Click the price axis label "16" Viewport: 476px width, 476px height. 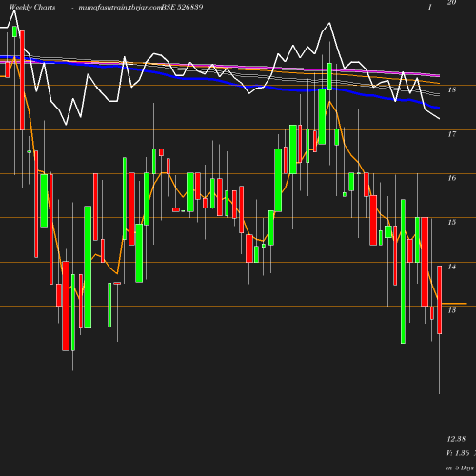tap(452, 178)
